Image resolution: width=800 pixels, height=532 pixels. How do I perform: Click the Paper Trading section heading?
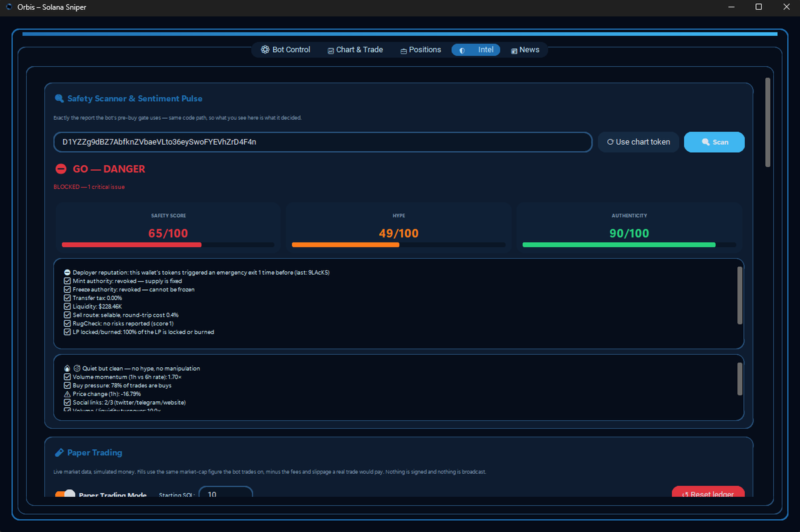click(x=95, y=453)
